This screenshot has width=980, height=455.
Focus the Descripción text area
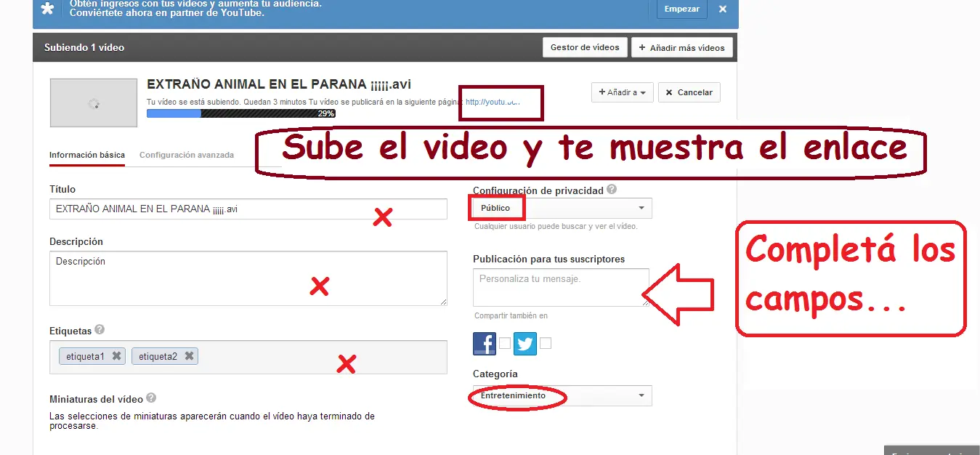pyautogui.click(x=248, y=278)
